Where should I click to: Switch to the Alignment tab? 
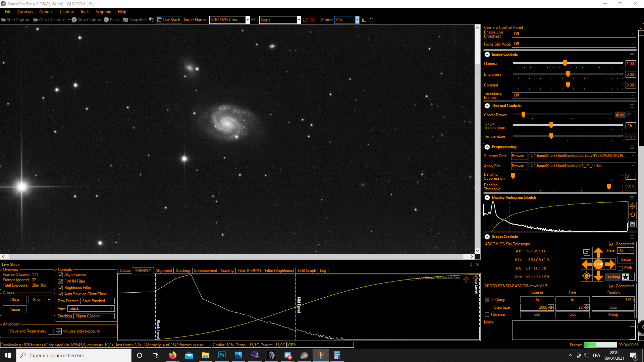pyautogui.click(x=163, y=270)
